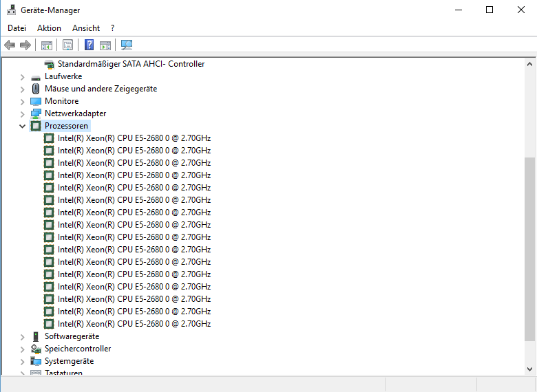Click the icon beside Speichercontroller
537x392 pixels.
click(x=36, y=349)
